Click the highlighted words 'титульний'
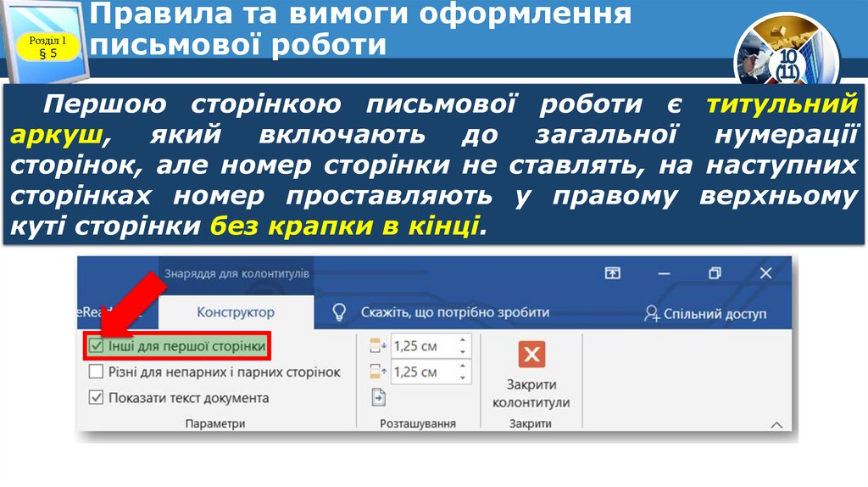Screen dimensions: 868x487 [x=782, y=104]
